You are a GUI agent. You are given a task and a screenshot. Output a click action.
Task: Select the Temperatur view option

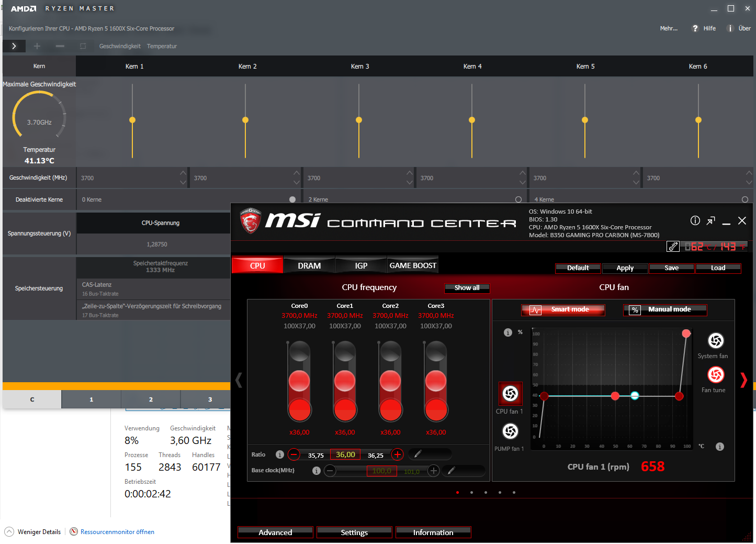coord(162,46)
